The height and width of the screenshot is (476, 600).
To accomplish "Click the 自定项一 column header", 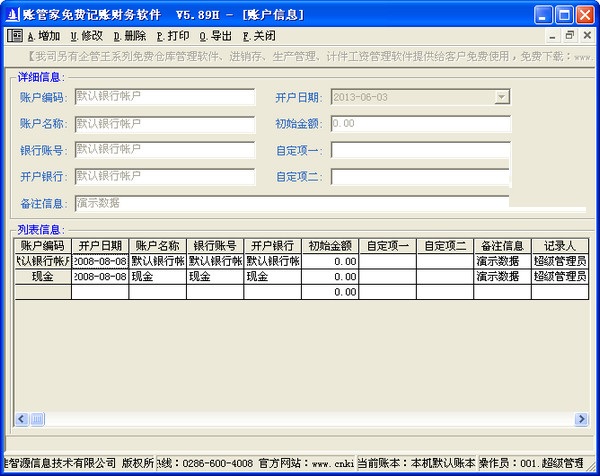I will tap(388, 246).
